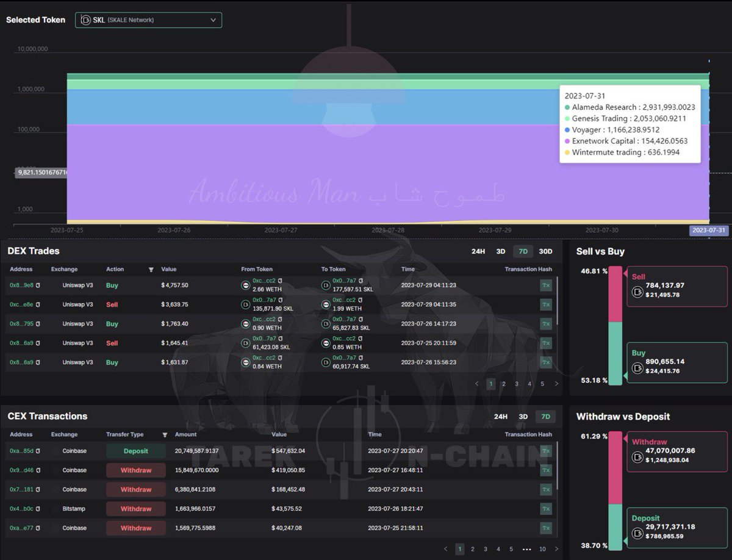Copy 0xc...cc2 token address for 2.66 WETH

[x=281, y=281]
